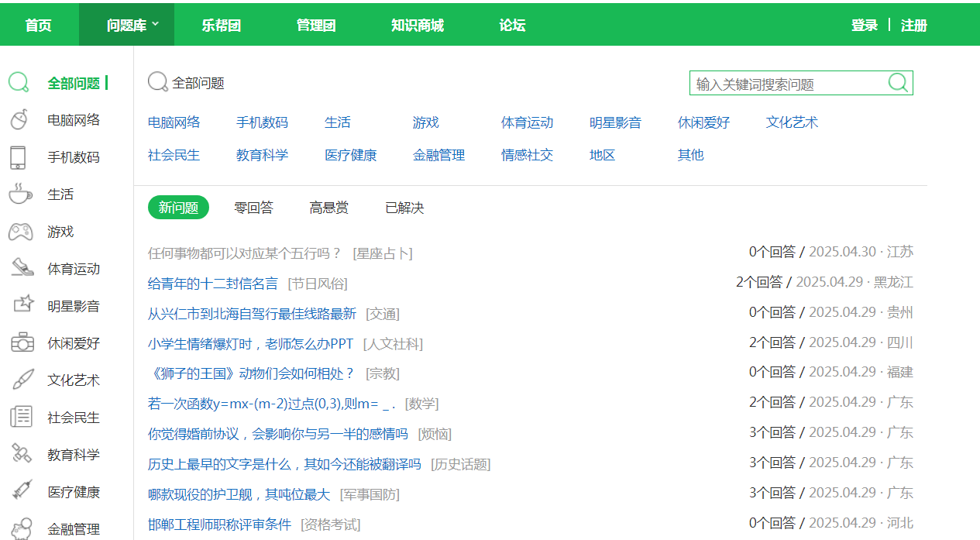This screenshot has width=980, height=540.
Task: Expand the 问题库 dropdown menu
Action: pyautogui.click(x=132, y=25)
